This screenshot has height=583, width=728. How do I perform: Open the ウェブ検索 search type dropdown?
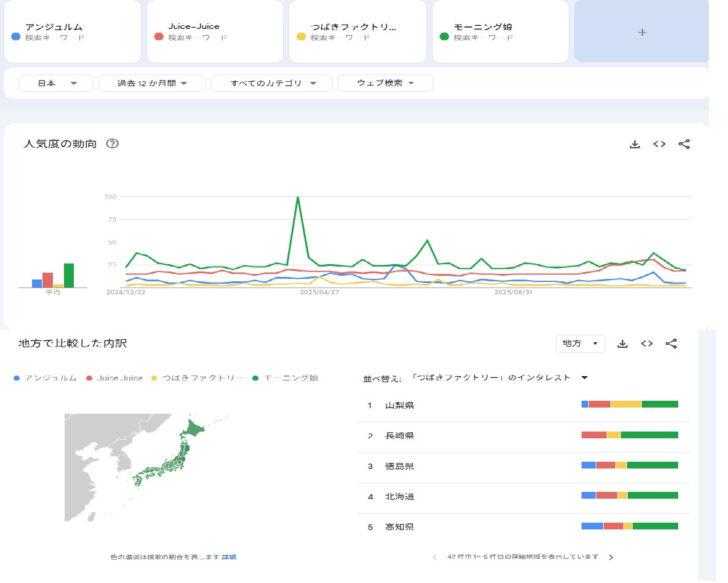(385, 83)
